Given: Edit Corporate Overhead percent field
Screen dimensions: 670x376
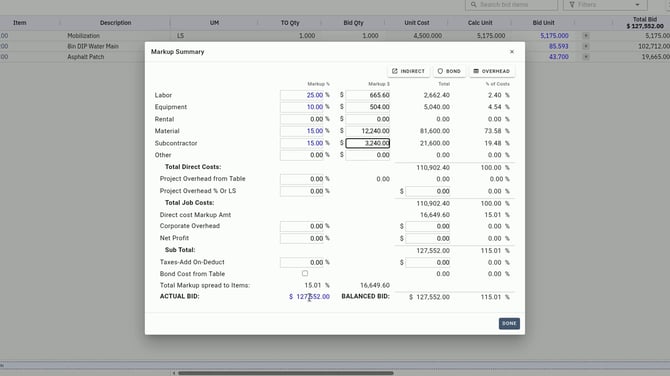Looking at the screenshot, I should (x=302, y=226).
